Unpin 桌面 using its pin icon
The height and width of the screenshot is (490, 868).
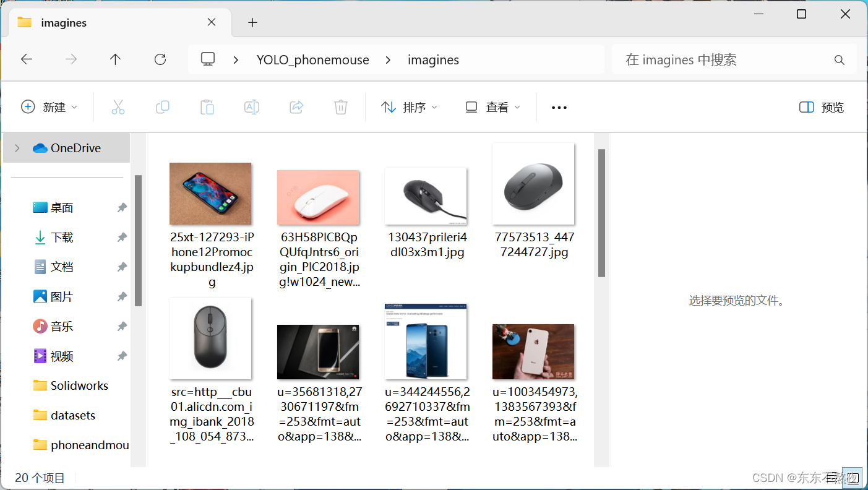(122, 208)
